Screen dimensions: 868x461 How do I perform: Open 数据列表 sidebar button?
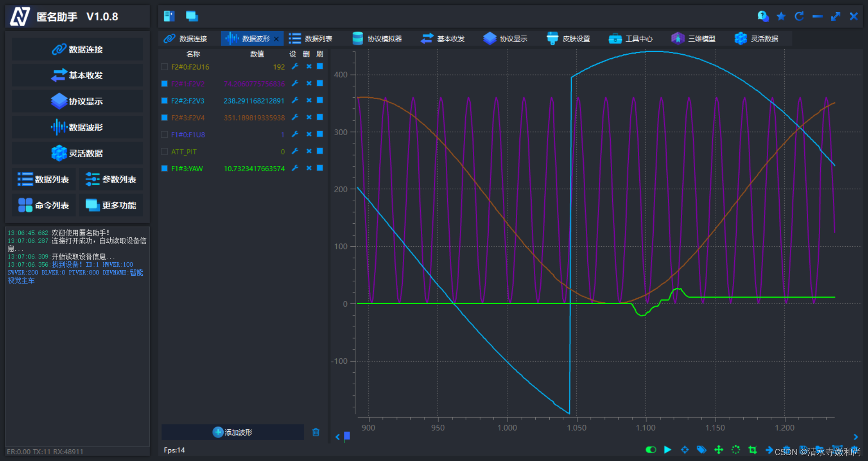[x=43, y=179]
